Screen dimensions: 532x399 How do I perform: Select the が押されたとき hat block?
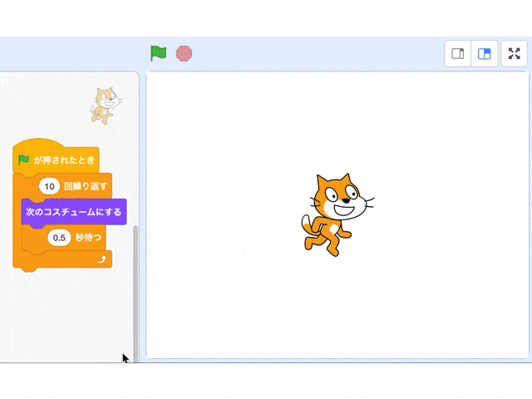coord(56,158)
